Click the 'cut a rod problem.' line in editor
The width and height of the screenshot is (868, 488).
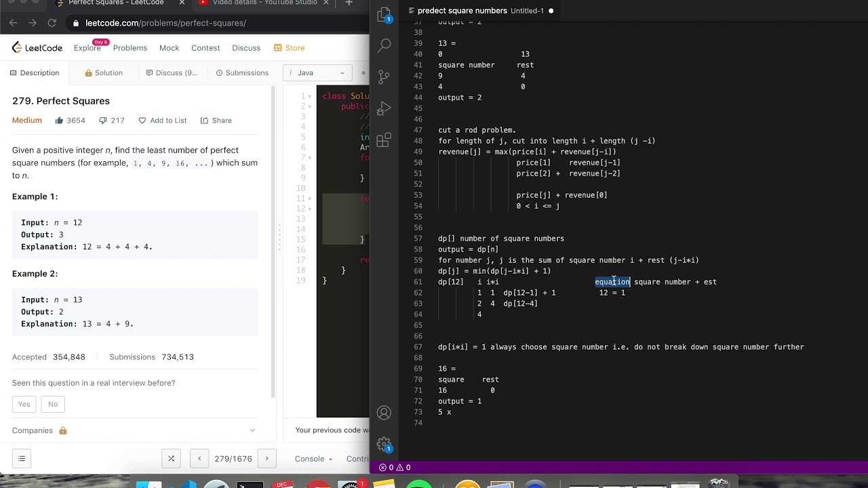click(477, 130)
